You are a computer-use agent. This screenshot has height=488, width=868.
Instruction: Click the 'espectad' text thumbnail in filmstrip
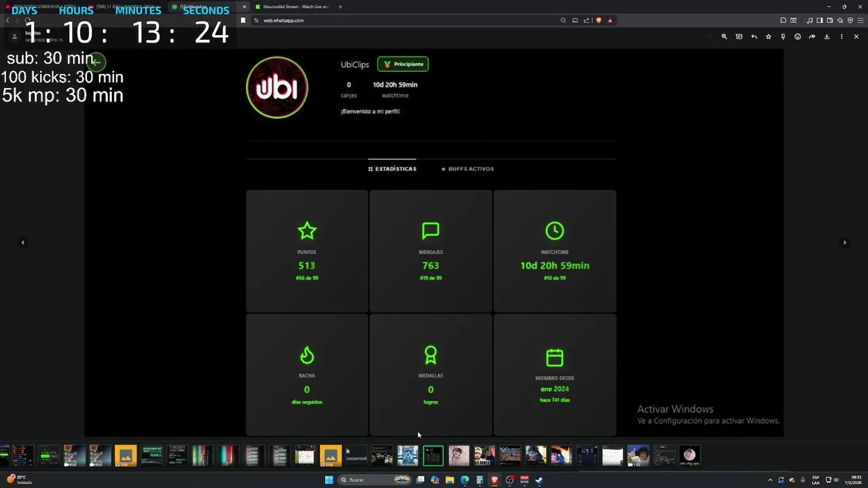tap(356, 455)
